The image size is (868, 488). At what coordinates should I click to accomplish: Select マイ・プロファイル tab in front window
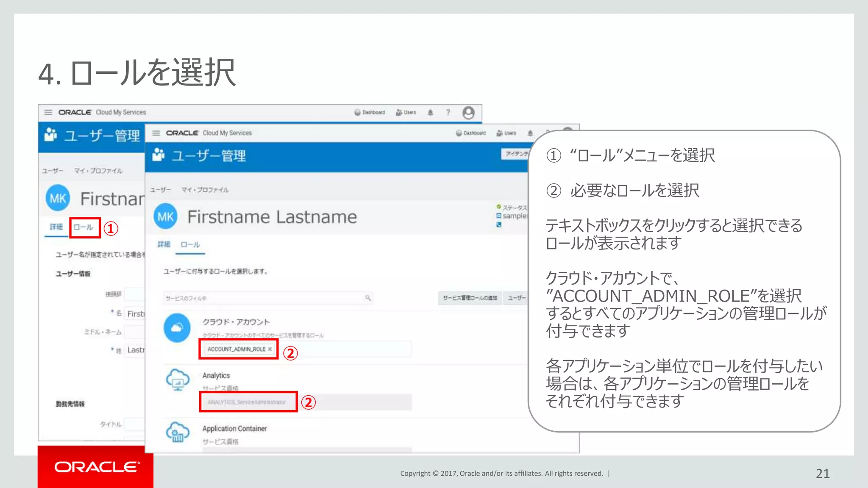pos(205,190)
